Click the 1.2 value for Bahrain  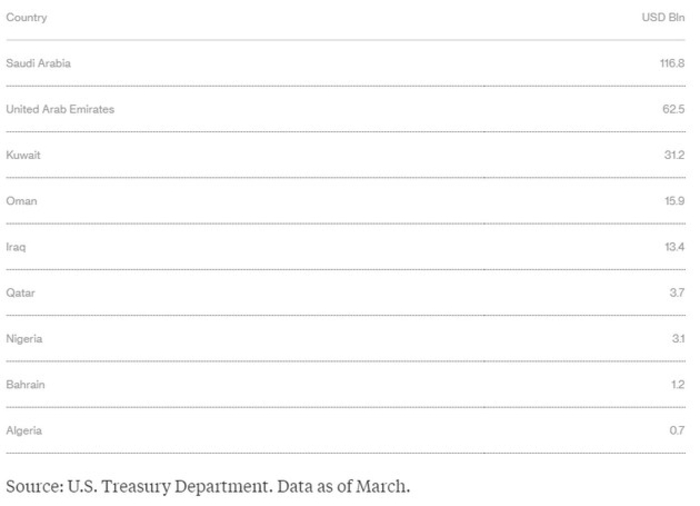coord(677,385)
